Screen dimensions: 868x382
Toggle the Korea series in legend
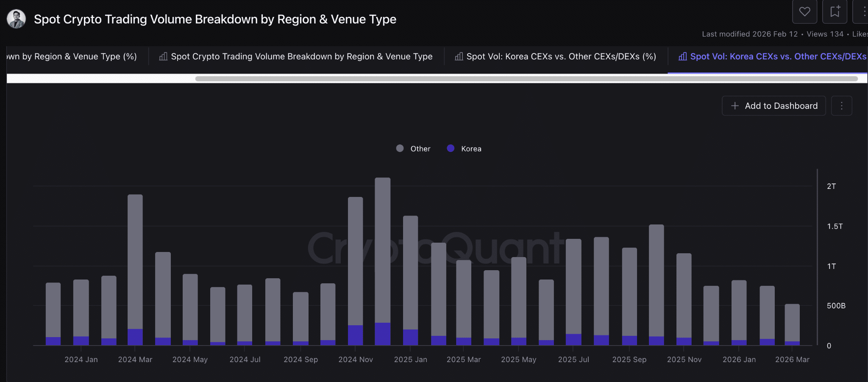point(471,149)
